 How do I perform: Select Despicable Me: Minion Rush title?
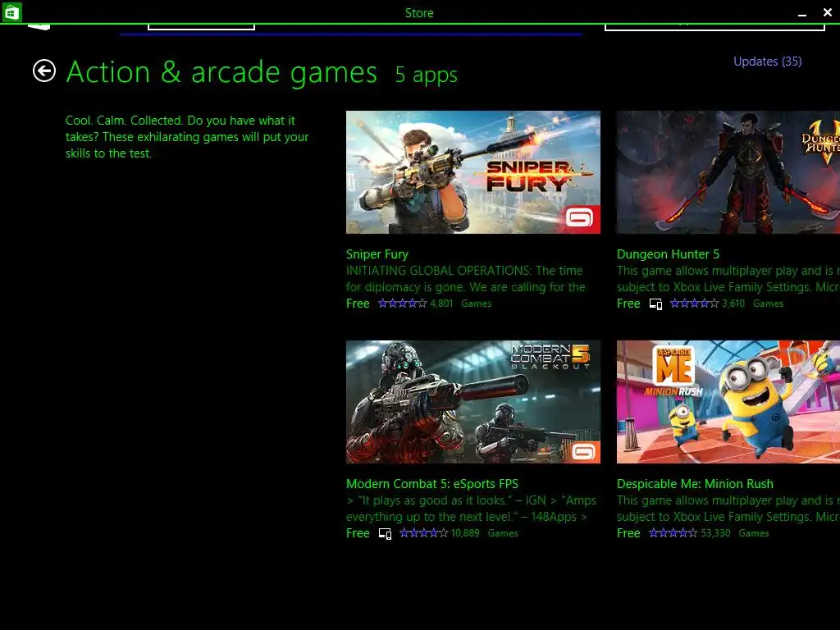click(695, 484)
